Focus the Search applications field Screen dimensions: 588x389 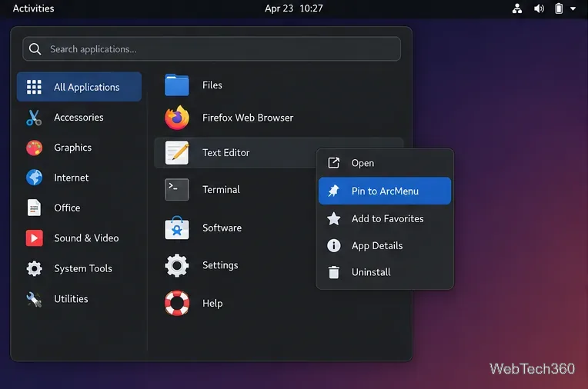[x=212, y=49]
